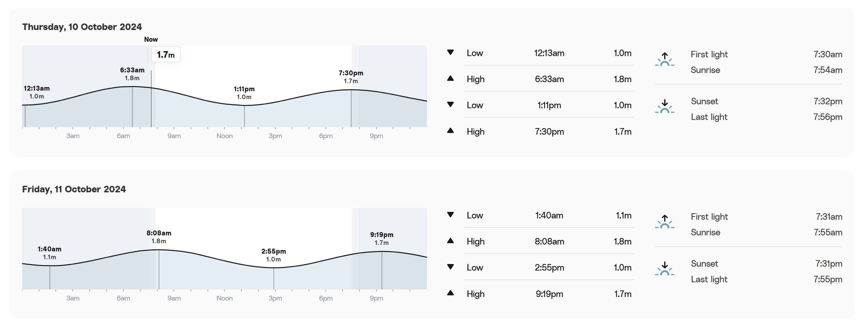868x325 pixels.
Task: Click Thursday's sunset icon with down arrow
Action: 664,106
